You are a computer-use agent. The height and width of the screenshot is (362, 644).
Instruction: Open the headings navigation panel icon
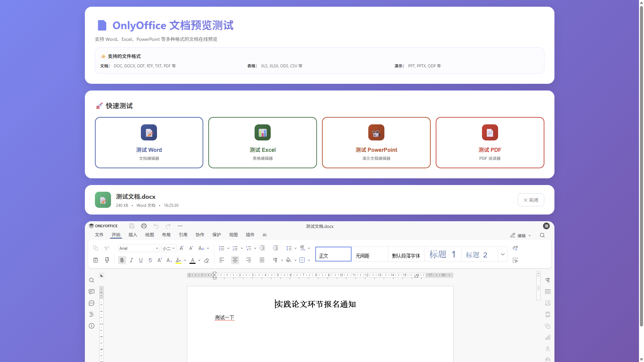point(92,314)
